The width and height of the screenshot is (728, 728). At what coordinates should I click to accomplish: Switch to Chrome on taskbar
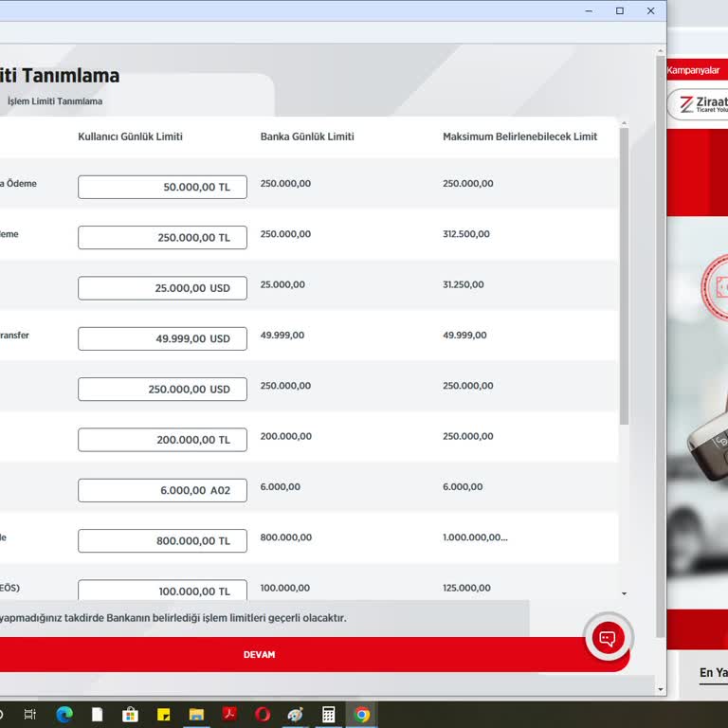pos(362,714)
